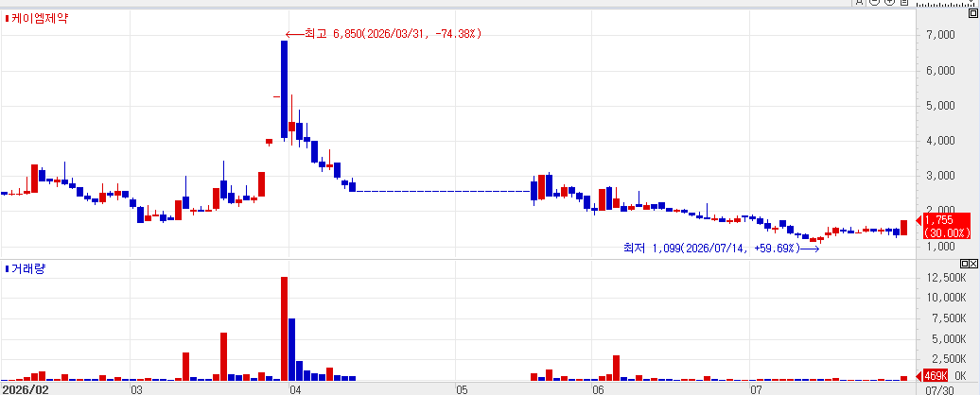Maximize the 거래량 volume pane
This screenshot has width=980, height=395.
pos(964,264)
